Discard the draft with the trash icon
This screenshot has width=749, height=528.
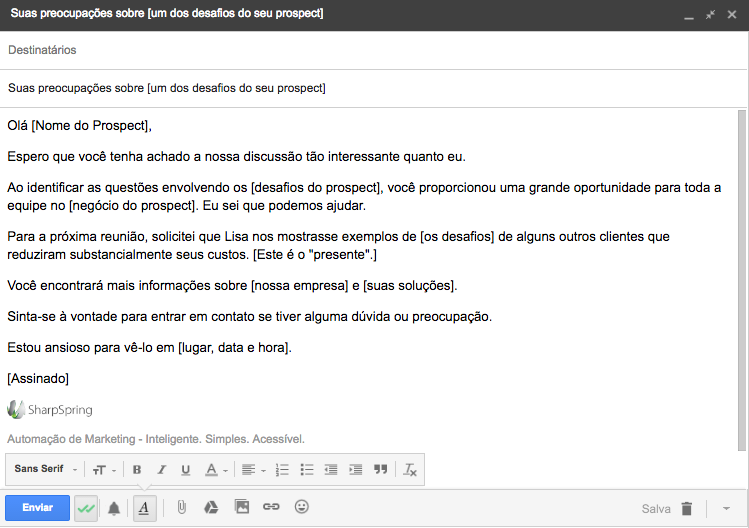click(687, 508)
